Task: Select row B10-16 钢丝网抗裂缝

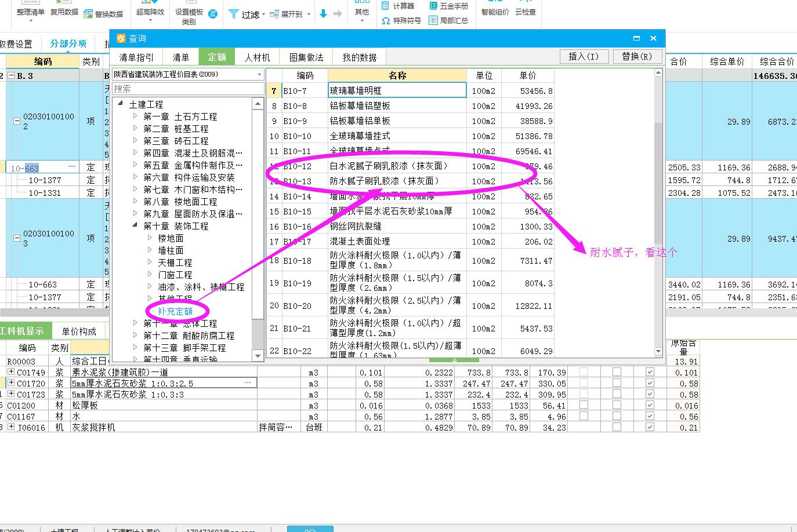Action: click(410, 226)
